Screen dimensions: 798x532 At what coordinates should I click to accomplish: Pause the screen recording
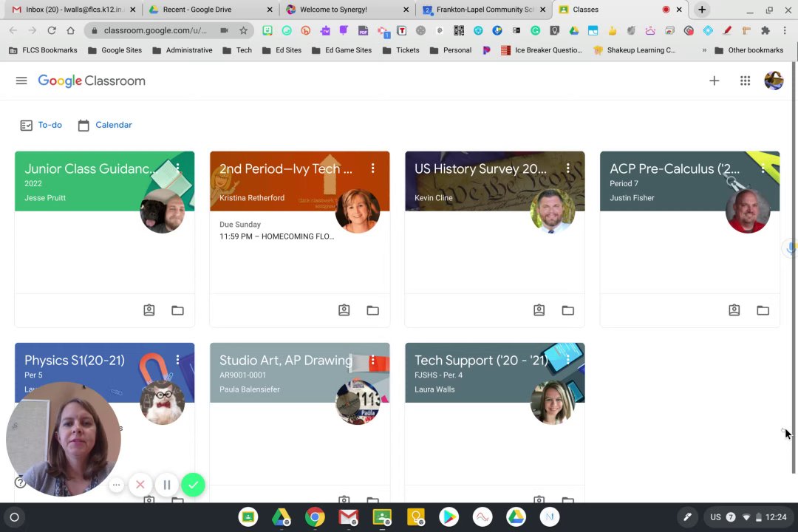coord(166,485)
